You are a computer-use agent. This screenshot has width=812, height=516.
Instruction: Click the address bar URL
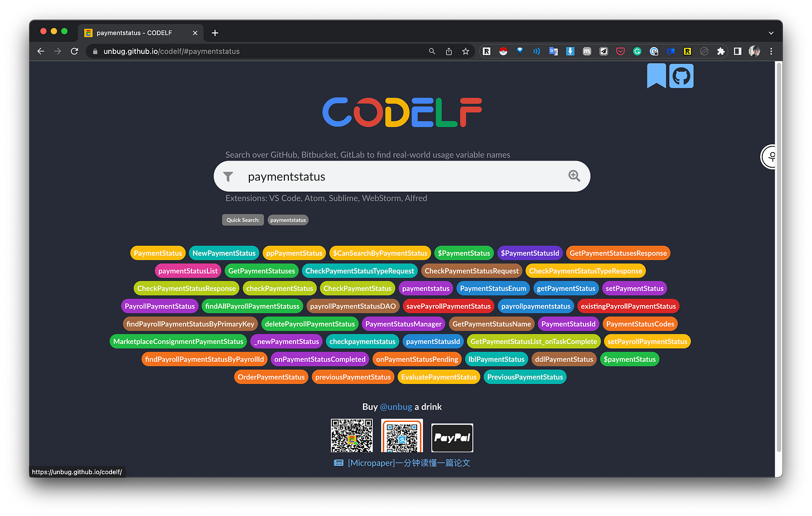[x=171, y=51]
